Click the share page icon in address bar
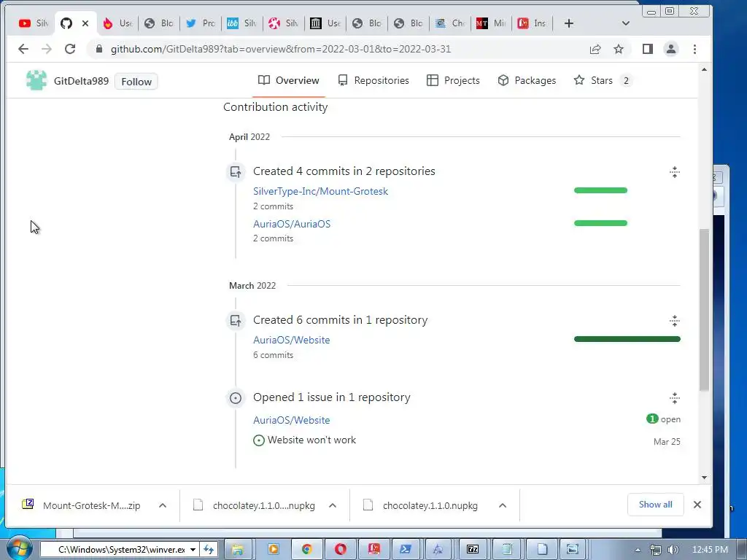This screenshot has width=747, height=560. [x=595, y=49]
